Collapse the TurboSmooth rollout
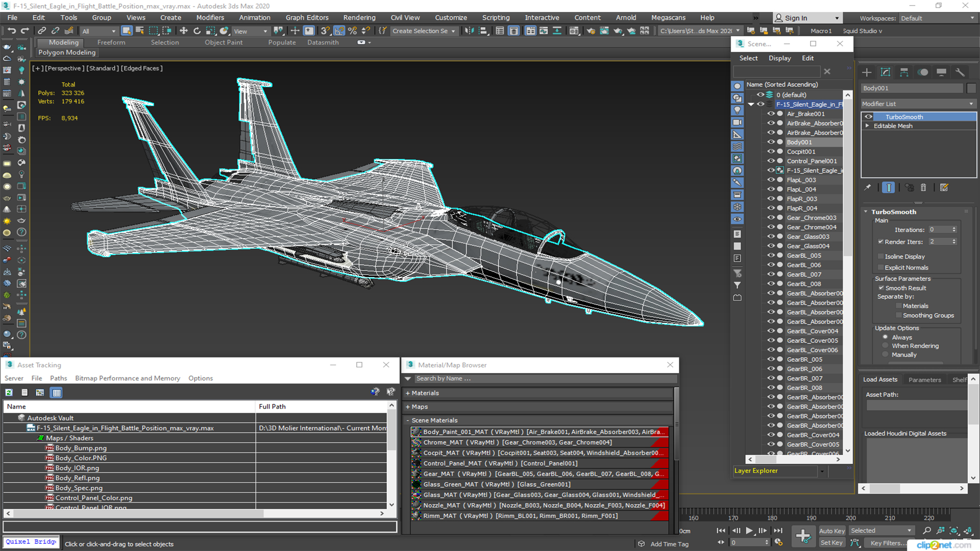The width and height of the screenshot is (980, 551). [x=866, y=212]
